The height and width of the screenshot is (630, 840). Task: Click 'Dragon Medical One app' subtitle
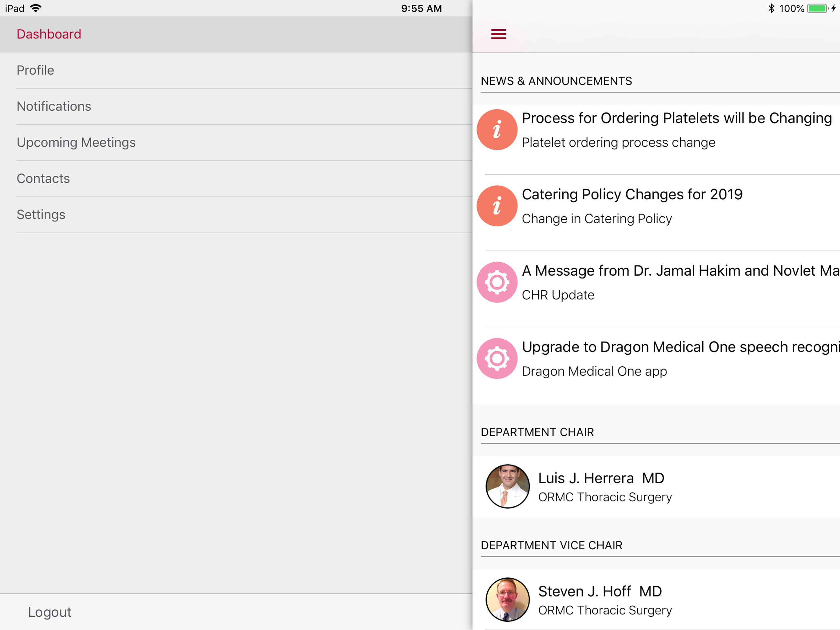pos(594,372)
